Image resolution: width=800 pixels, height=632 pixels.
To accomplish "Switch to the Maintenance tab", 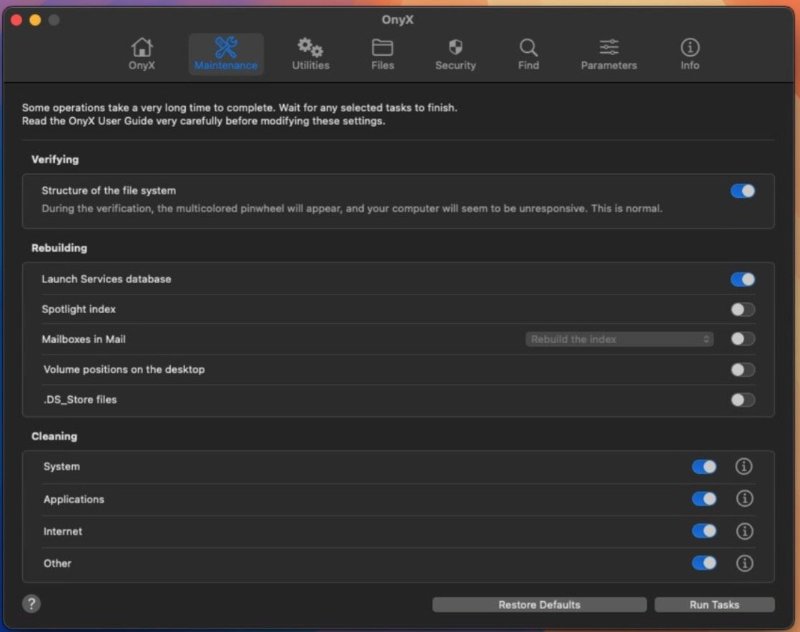I will pos(225,55).
